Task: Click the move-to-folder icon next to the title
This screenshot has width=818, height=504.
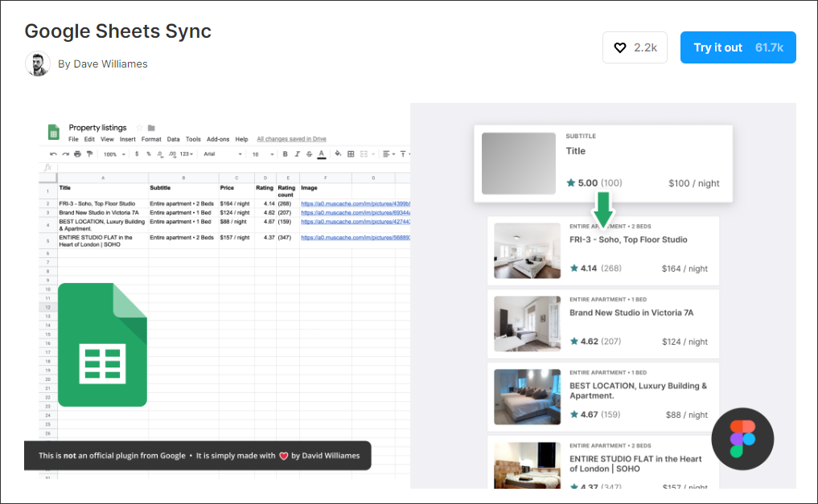Action: click(x=151, y=128)
